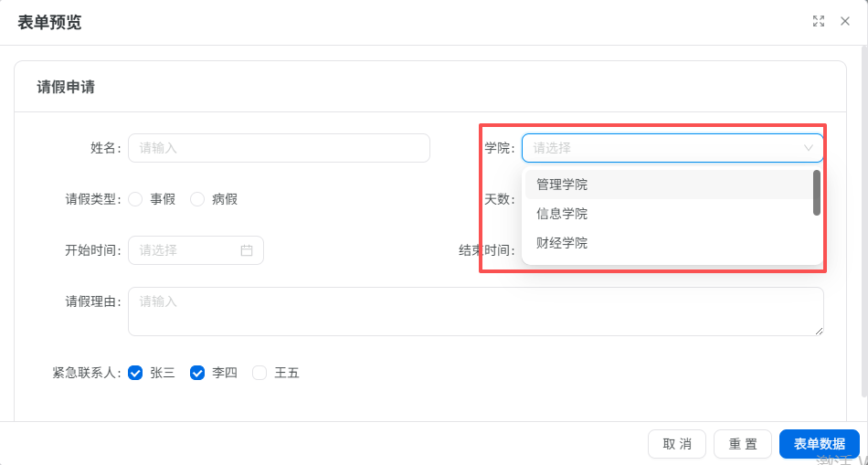Click the chevron arrow of 学院 select box
Screen dimensions: 868x465
pos(809,148)
